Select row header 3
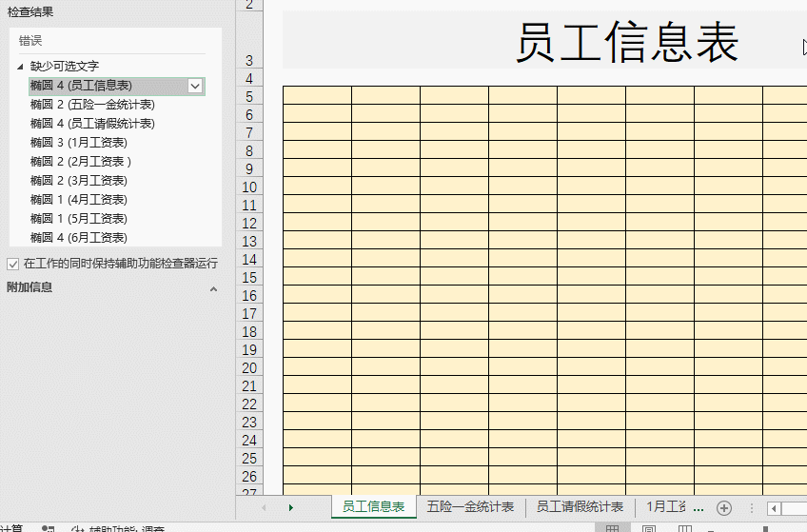807x532 pixels. [x=249, y=40]
